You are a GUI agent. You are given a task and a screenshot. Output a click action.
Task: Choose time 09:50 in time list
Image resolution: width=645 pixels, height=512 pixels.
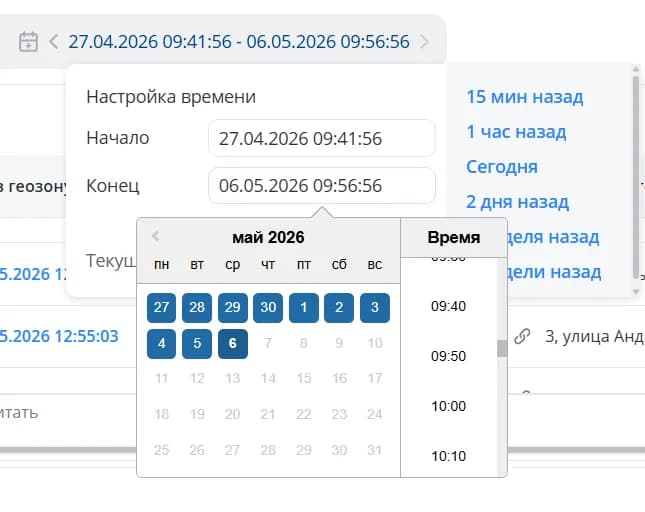tap(448, 356)
